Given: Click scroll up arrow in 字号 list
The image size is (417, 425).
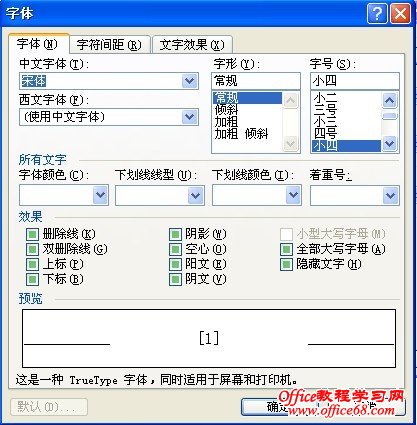Looking at the screenshot, I should (x=390, y=100).
